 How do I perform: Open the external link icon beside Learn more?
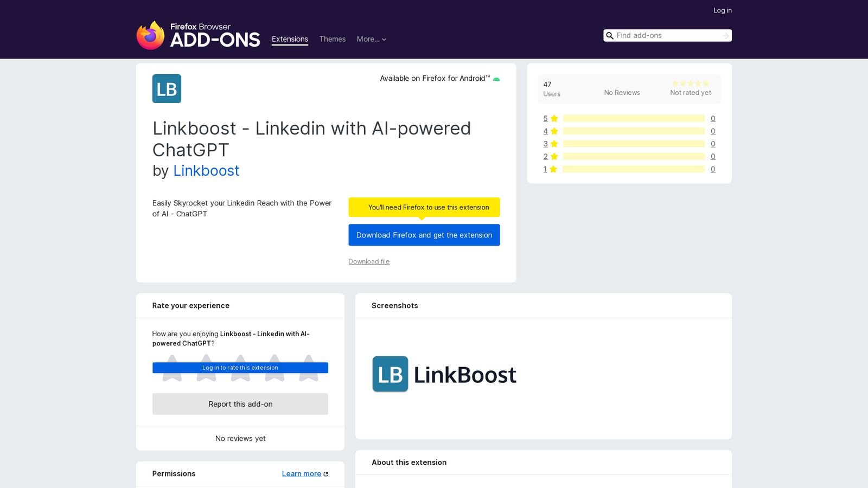pyautogui.click(x=325, y=474)
